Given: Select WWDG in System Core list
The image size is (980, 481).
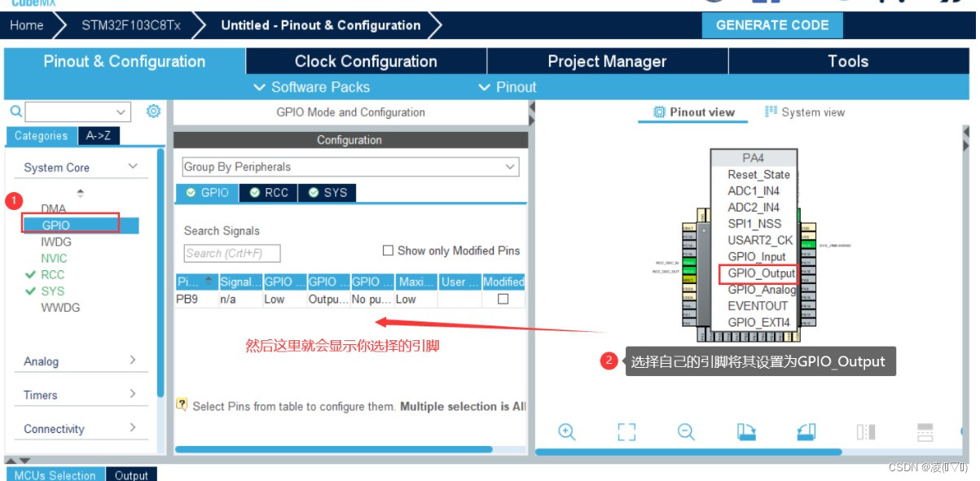Looking at the screenshot, I should tap(61, 308).
